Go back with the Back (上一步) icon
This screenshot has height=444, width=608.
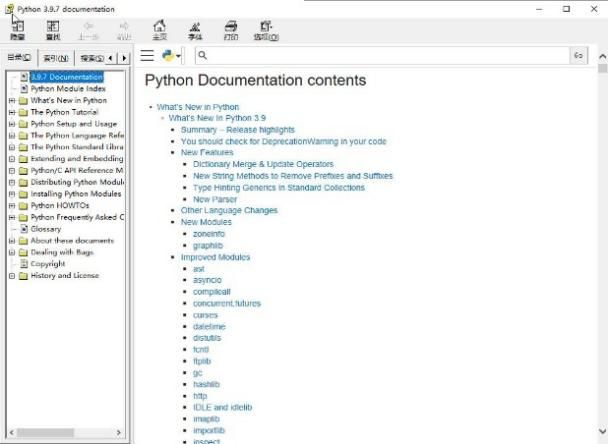(x=88, y=30)
